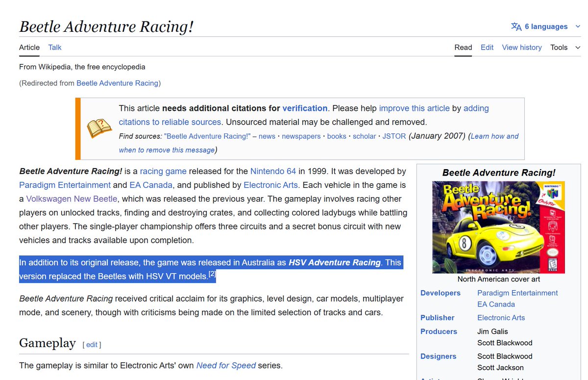
Task: Click the Developers infobox label
Action: coord(441,293)
